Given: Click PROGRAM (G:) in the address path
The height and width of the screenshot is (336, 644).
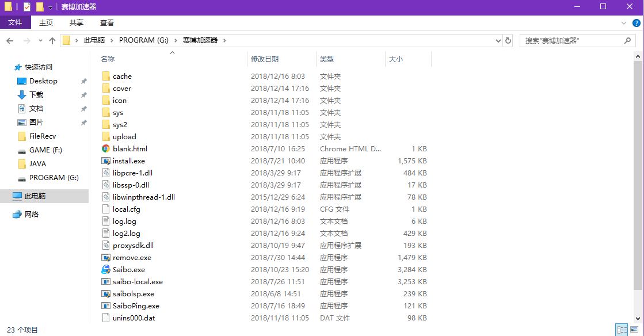Looking at the screenshot, I should click(x=144, y=40).
